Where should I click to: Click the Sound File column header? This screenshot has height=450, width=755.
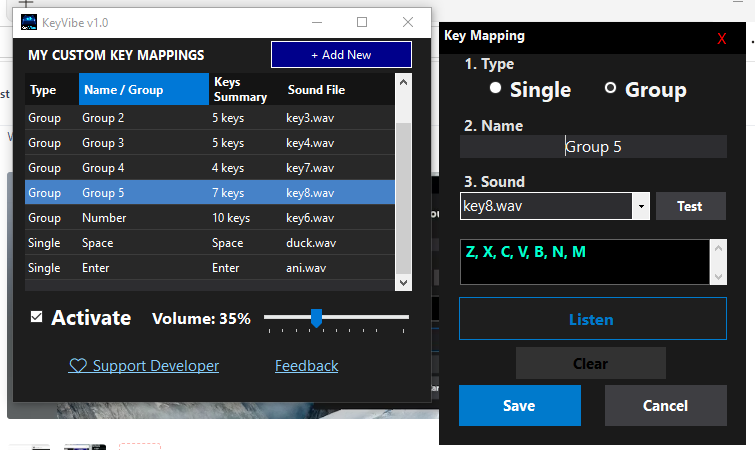click(338, 89)
